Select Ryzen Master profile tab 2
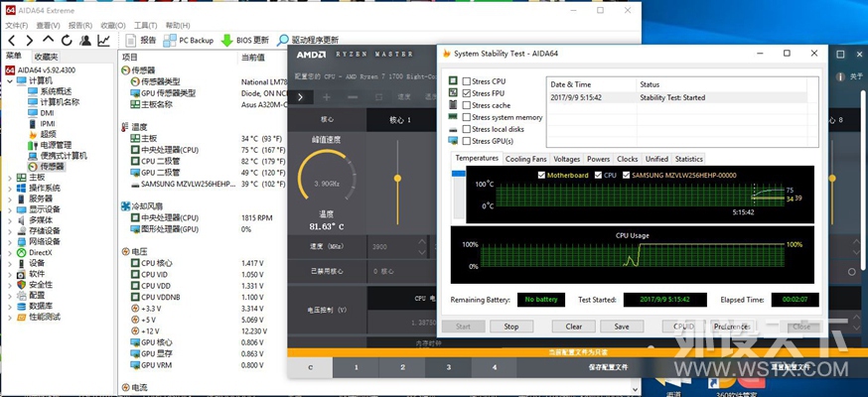868x397 pixels. click(402, 367)
